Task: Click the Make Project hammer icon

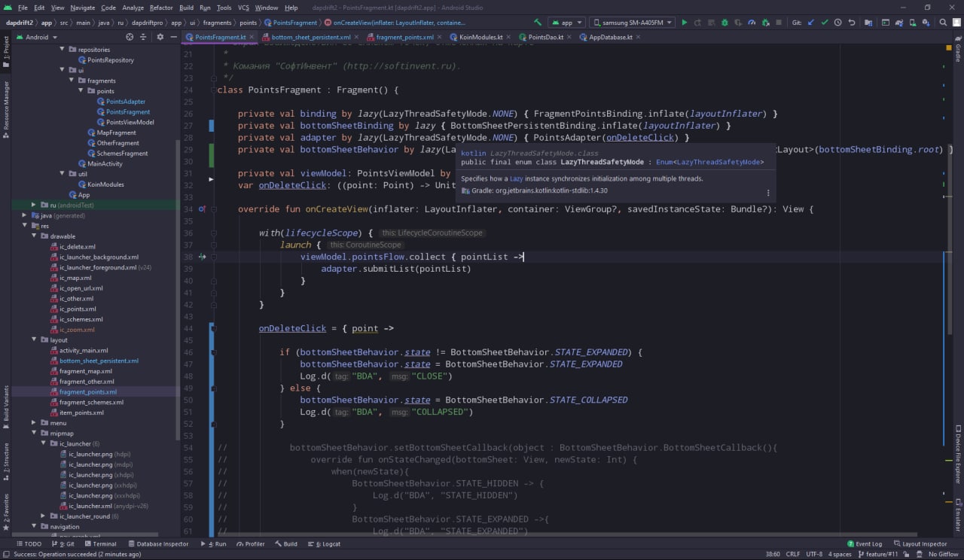Action: 537,23
